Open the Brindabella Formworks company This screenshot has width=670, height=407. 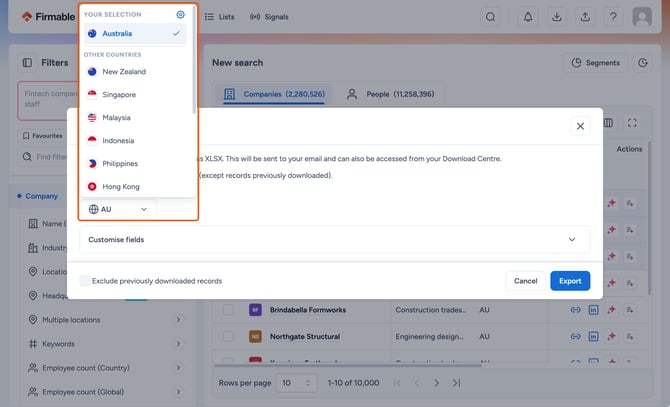pos(308,310)
